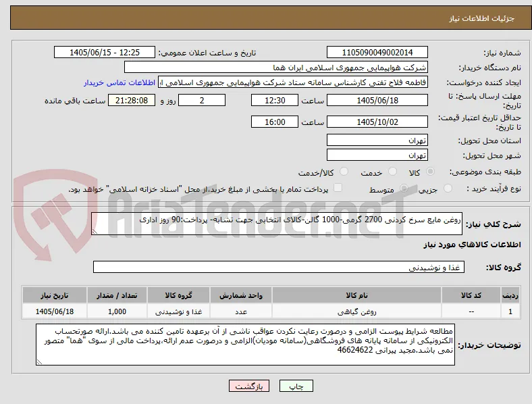Click the general need description textarea

[x=277, y=224]
